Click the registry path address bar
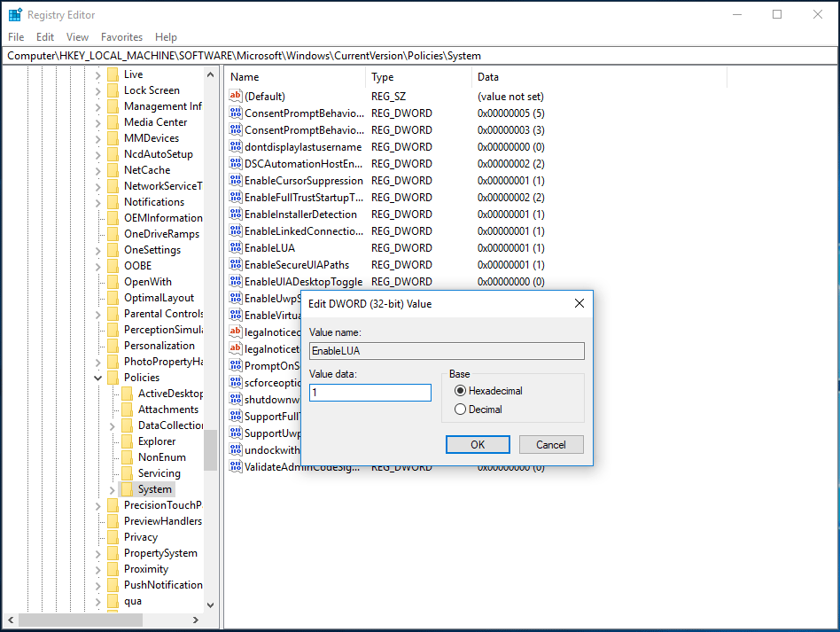 click(x=420, y=56)
